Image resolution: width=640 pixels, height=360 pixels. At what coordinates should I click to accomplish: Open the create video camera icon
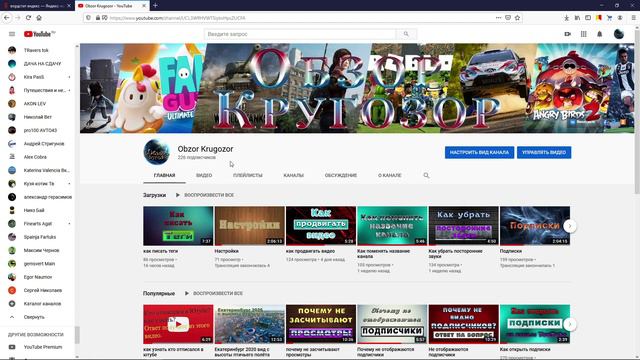pyautogui.click(x=567, y=34)
